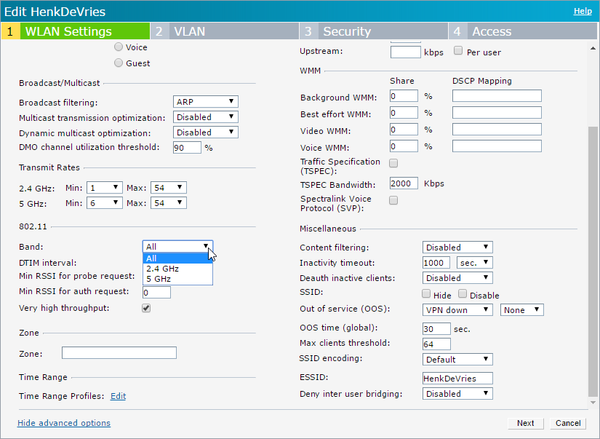Open the Help link
The height and width of the screenshot is (439, 600).
(582, 11)
